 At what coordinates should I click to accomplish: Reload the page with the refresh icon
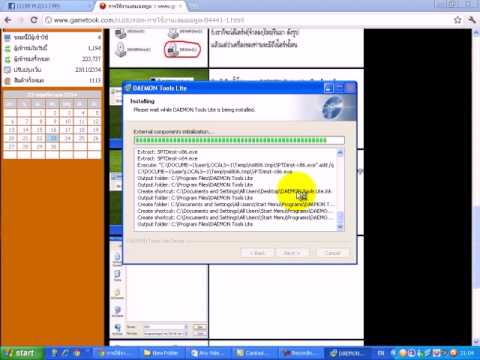pos(34,20)
